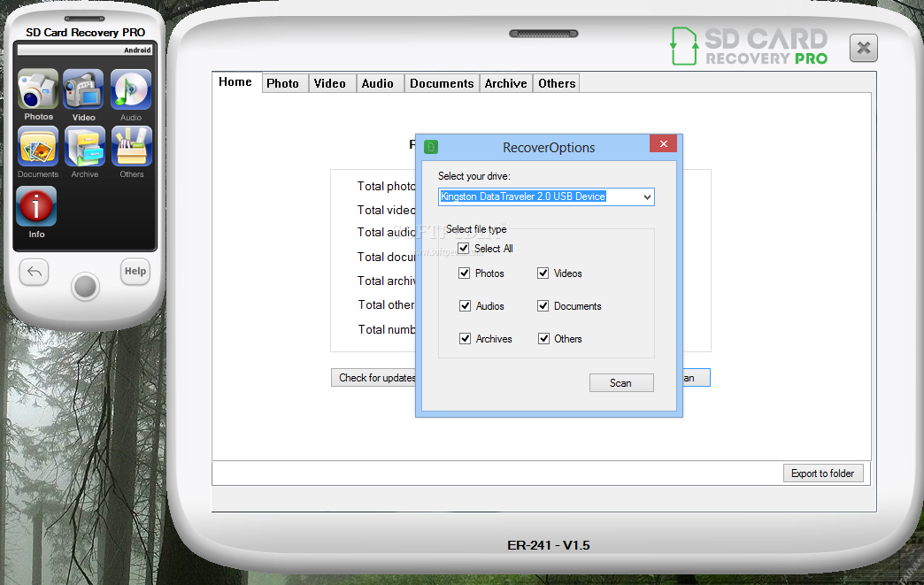Screen dimensions: 924x585
Task: Click the Check for updates button
Action: (373, 378)
